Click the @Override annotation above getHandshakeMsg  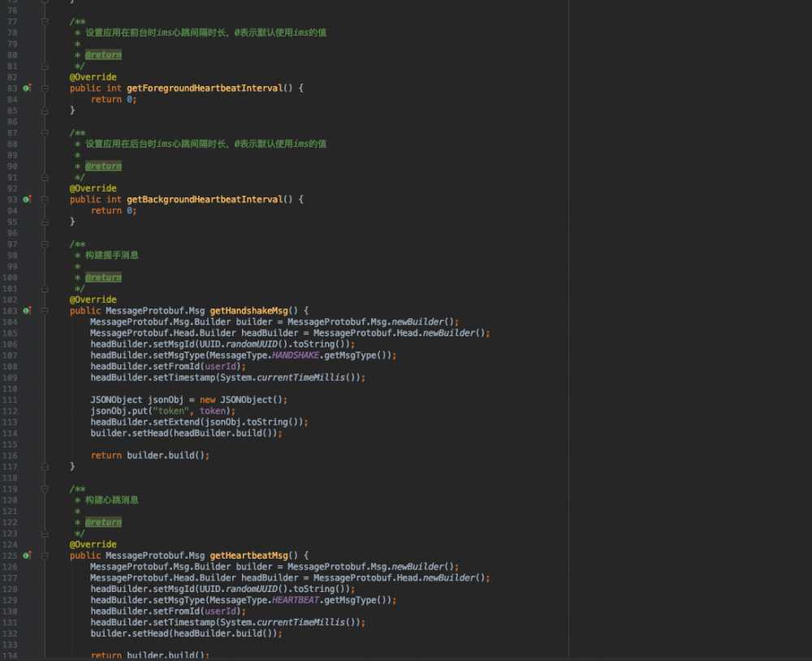click(93, 299)
